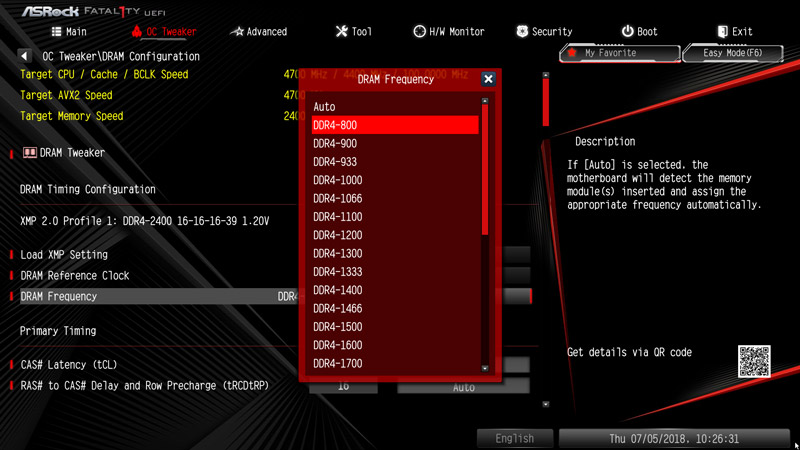Click the main settings page scroll-up arrow

(x=545, y=75)
